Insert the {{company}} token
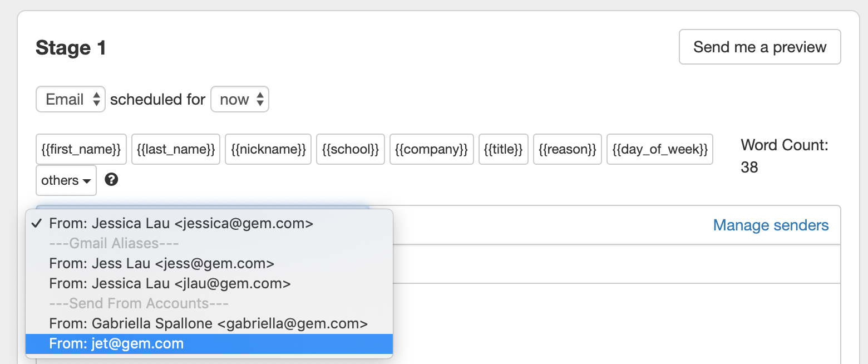Screen dimensions: 868x364 tap(432, 149)
